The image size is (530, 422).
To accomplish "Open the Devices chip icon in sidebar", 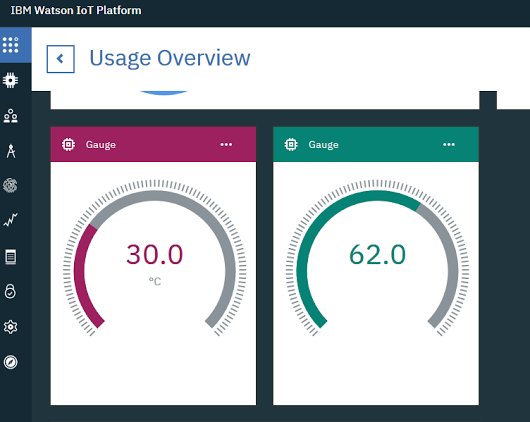I will click(x=10, y=80).
